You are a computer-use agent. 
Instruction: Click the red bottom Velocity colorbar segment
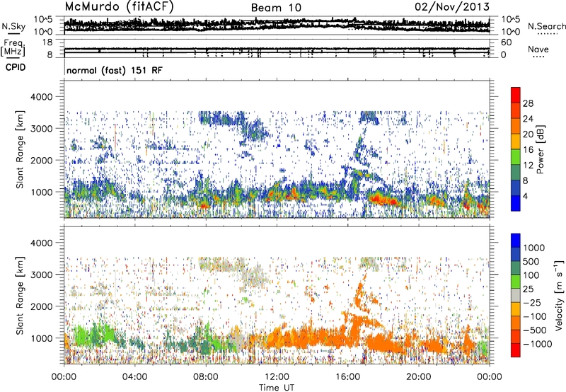pyautogui.click(x=516, y=350)
